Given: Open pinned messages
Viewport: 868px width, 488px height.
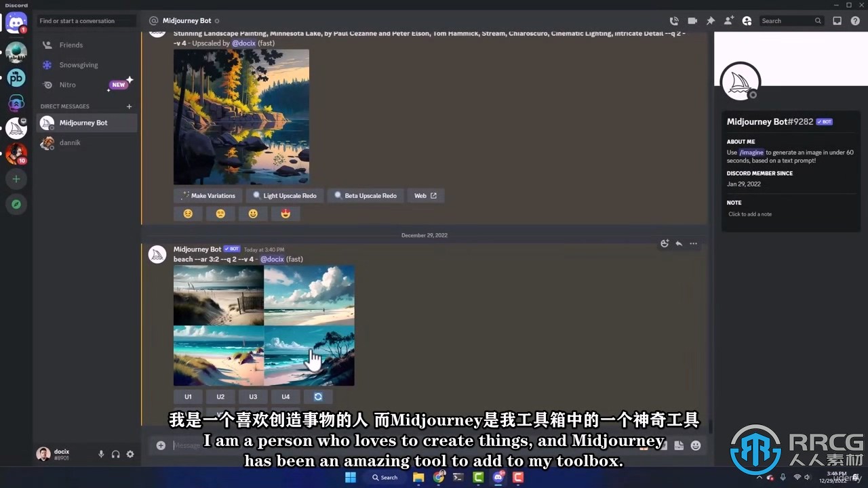Looking at the screenshot, I should pos(711,21).
